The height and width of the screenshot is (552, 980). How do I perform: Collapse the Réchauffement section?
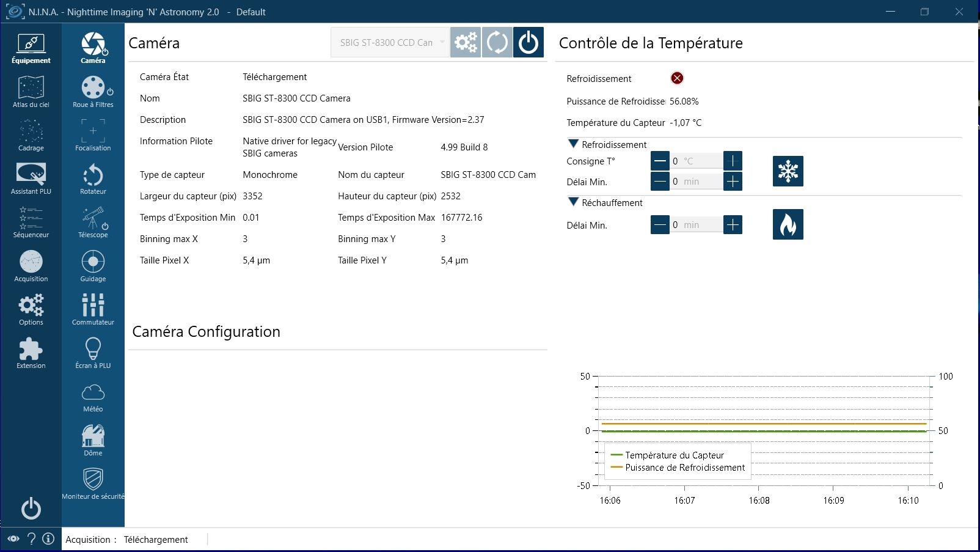573,202
